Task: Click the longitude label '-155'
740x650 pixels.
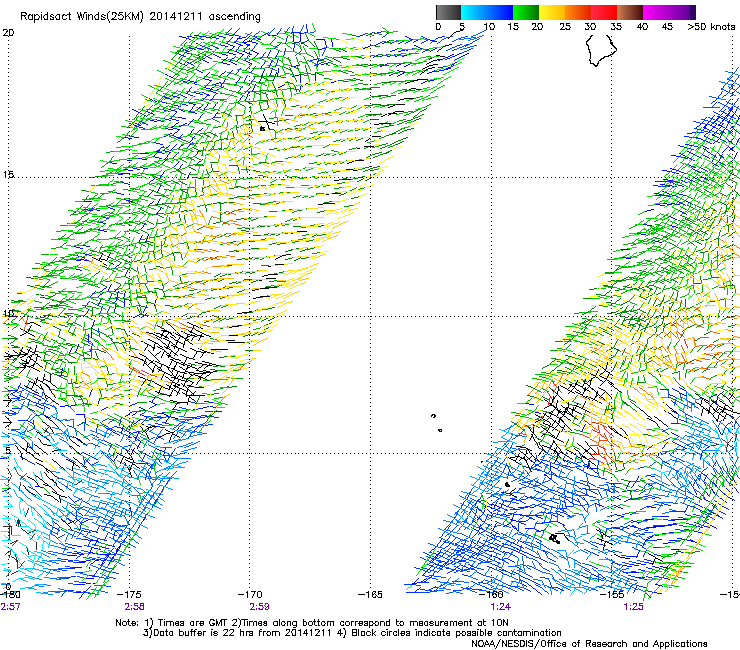Action: click(x=612, y=594)
